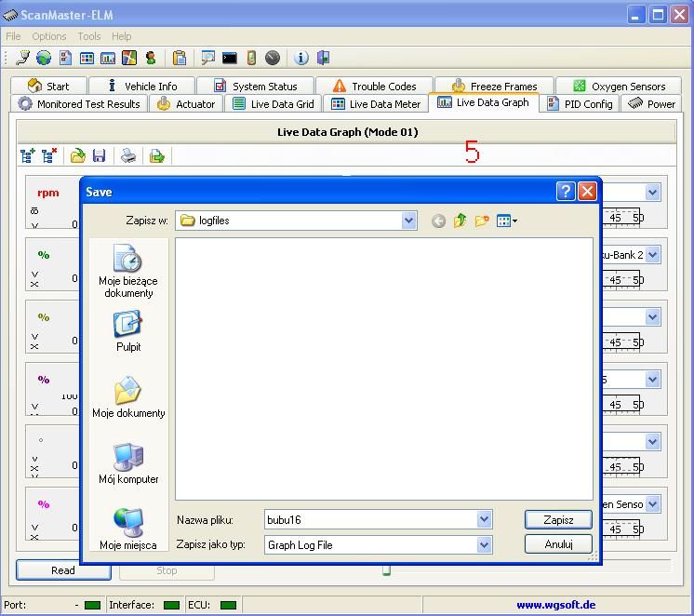The height and width of the screenshot is (616, 694).
Task: Open the 'Nazwa pliku' filename dropdown
Action: coord(484,520)
